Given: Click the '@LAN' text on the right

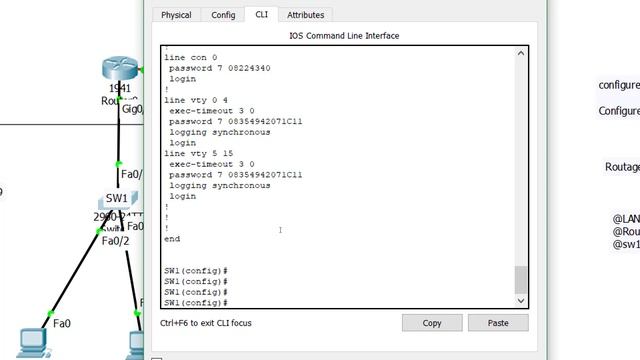Looking at the screenshot, I should point(626,219).
